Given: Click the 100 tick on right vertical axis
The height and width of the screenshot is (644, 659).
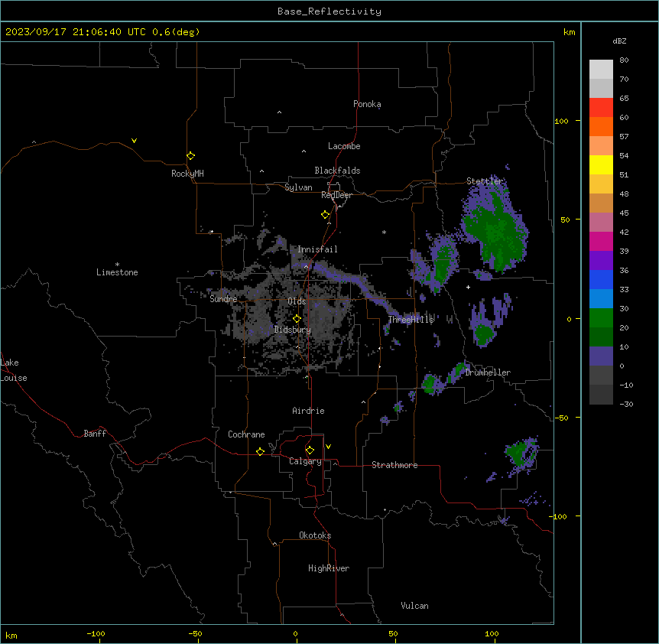Looking at the screenshot, I should click(561, 121).
